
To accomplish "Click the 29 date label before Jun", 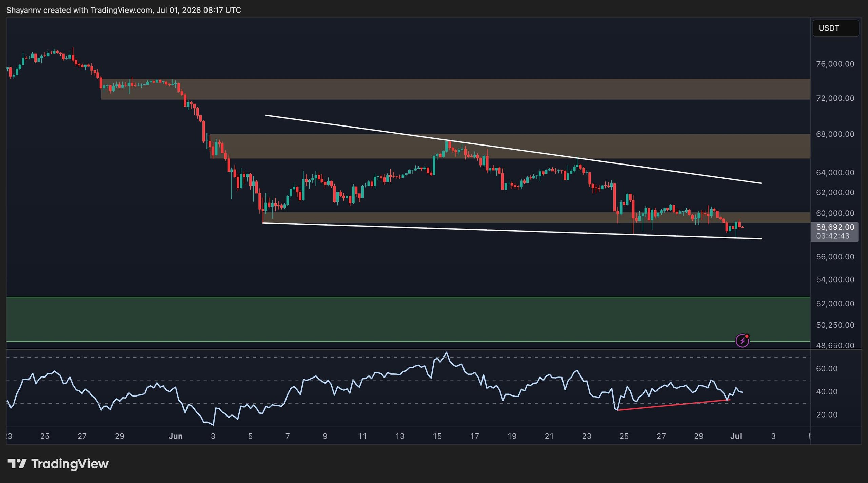I will click(119, 436).
